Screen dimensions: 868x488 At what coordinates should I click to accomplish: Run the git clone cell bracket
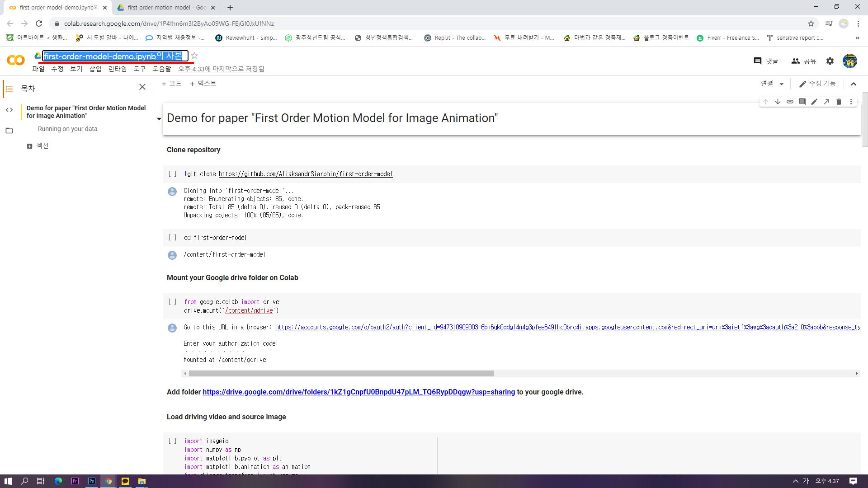(x=172, y=174)
